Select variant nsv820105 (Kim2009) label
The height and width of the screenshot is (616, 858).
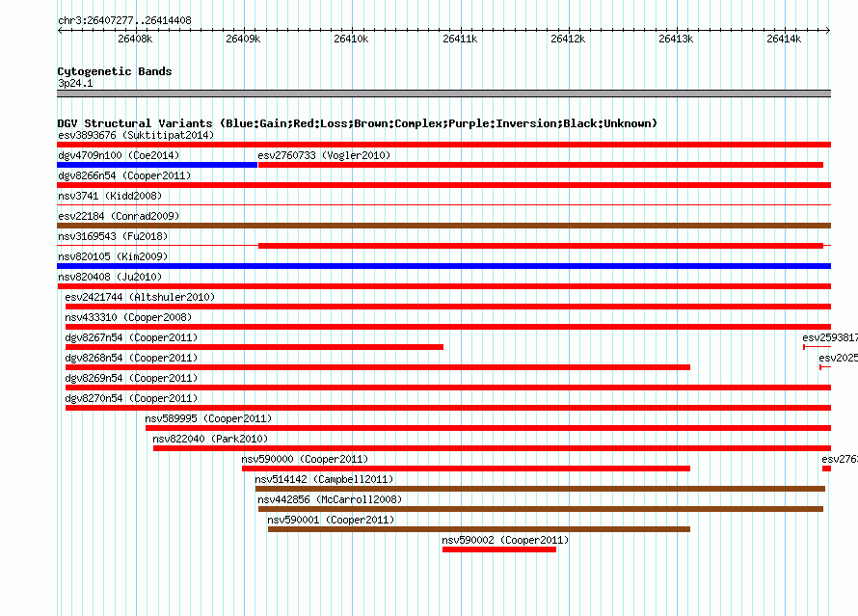[x=113, y=256]
